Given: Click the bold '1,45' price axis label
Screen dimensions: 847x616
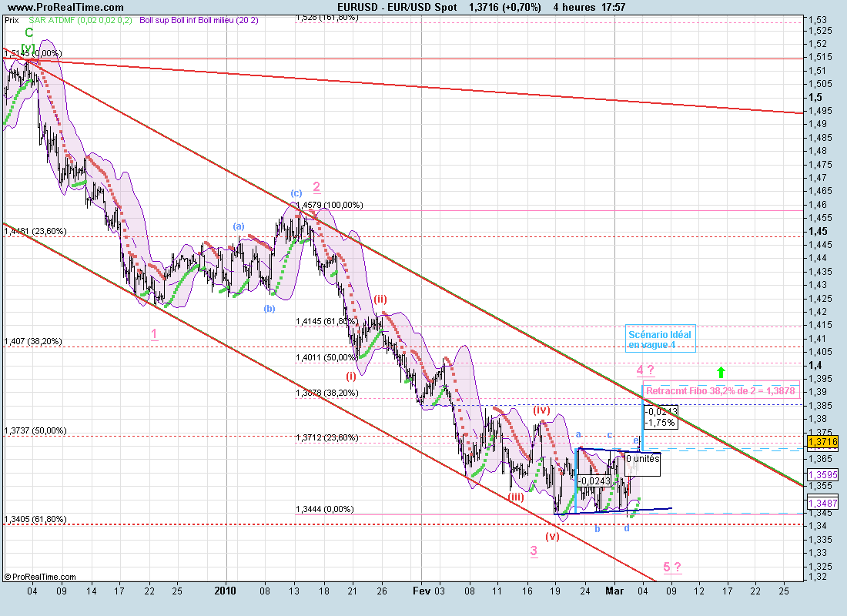Looking at the screenshot, I should (x=818, y=231).
